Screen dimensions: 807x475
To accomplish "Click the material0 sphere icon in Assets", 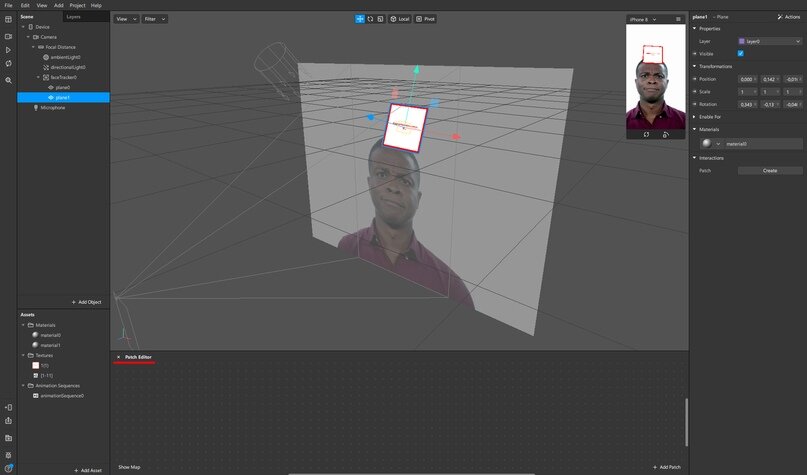I will coord(36,335).
